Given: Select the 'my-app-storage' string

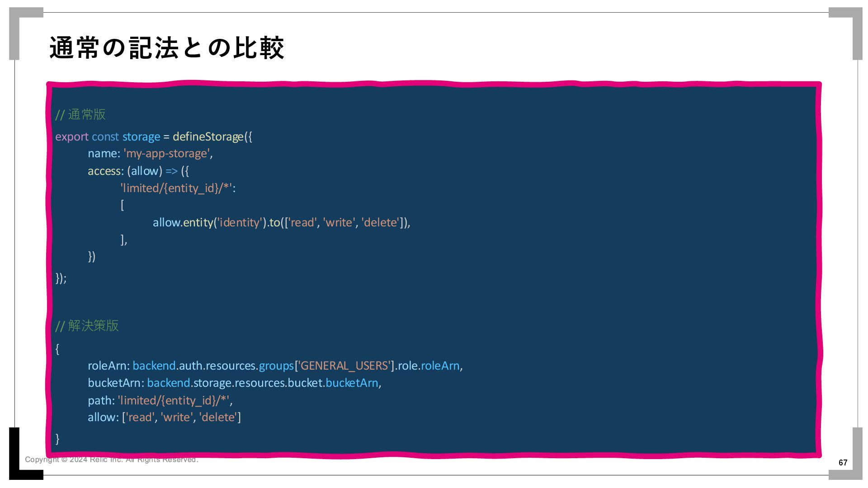Looking at the screenshot, I should 167,154.
